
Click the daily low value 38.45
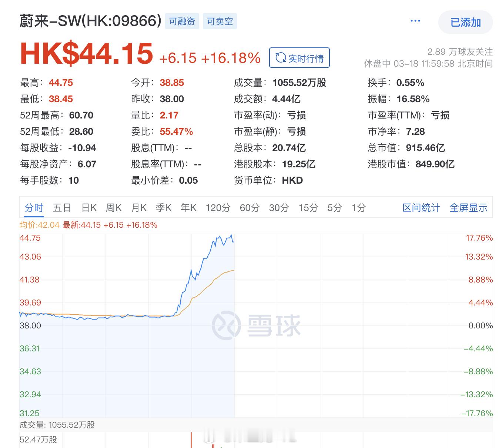(x=61, y=99)
